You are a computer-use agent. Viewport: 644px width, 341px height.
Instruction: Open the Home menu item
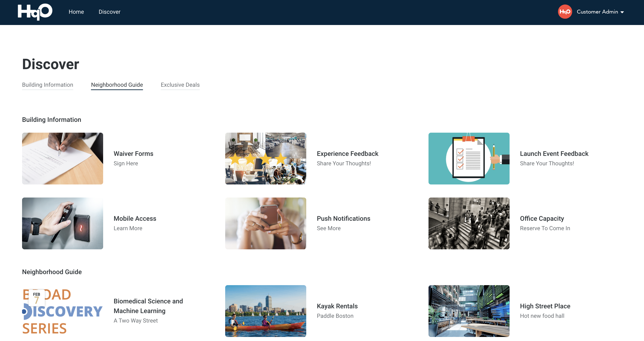coord(76,12)
